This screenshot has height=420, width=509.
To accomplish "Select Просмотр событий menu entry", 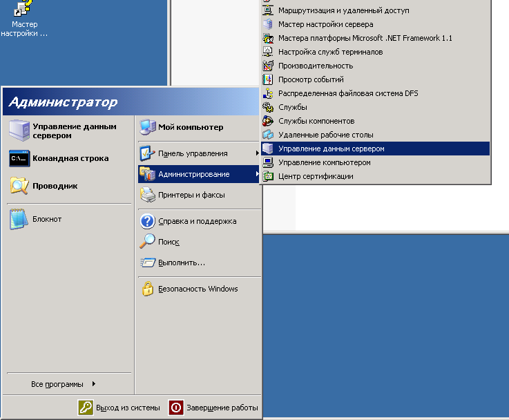I will pyautogui.click(x=376, y=79).
